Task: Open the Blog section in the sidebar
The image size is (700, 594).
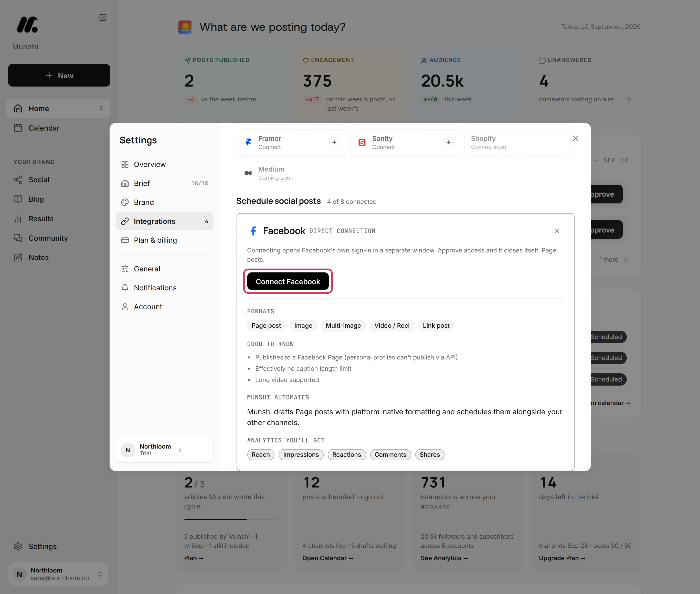Action: 58,199
